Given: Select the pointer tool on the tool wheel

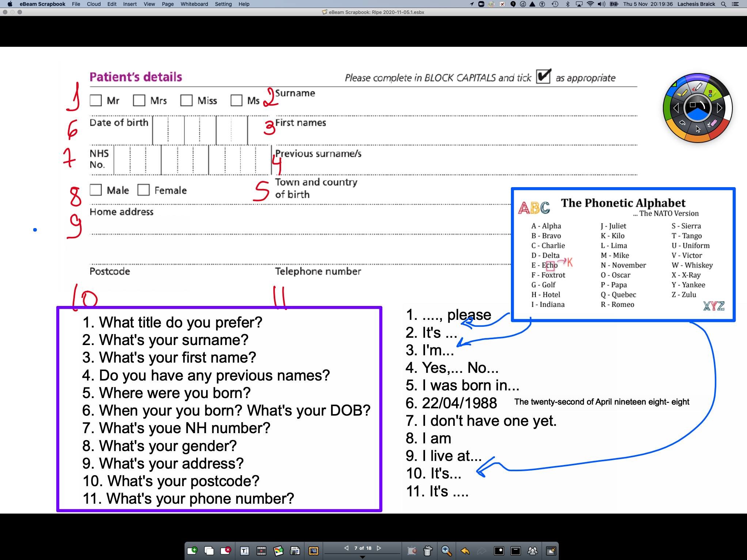Looking at the screenshot, I should coord(698,129).
